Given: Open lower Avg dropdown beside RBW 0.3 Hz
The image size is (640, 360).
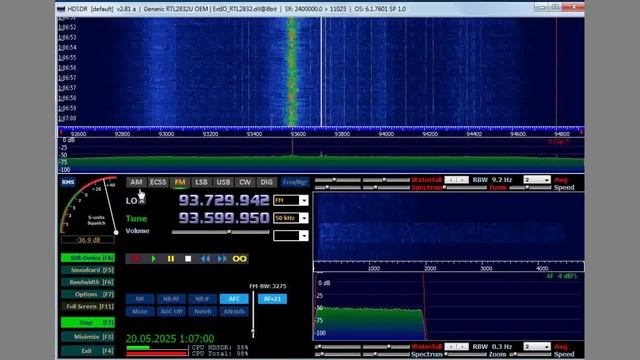Looking at the screenshot, I should click(x=537, y=347).
